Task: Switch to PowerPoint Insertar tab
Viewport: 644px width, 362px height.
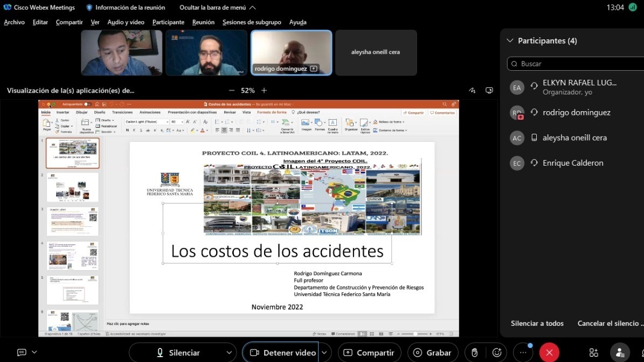Action: pos(63,112)
